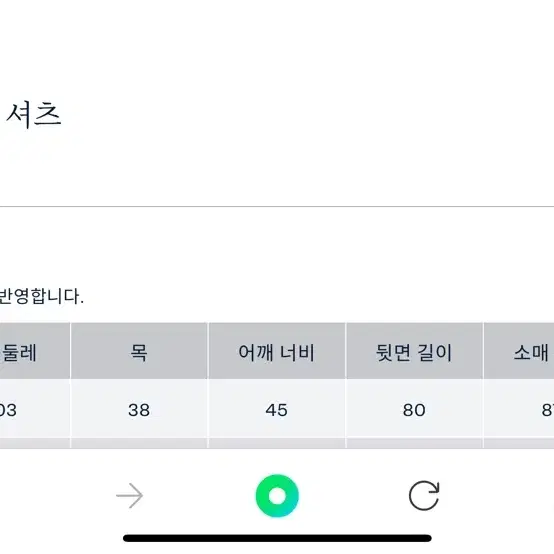Reload the page with the refresh icon

coord(424,495)
